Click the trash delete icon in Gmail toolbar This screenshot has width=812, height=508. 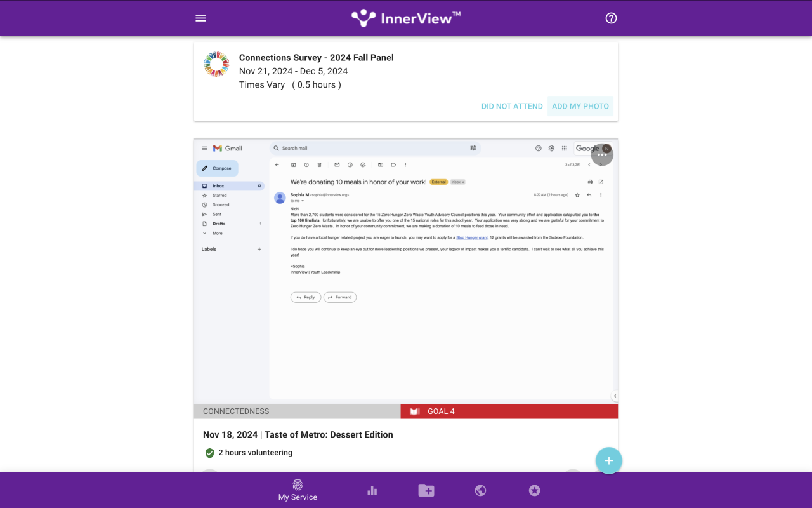coord(319,165)
